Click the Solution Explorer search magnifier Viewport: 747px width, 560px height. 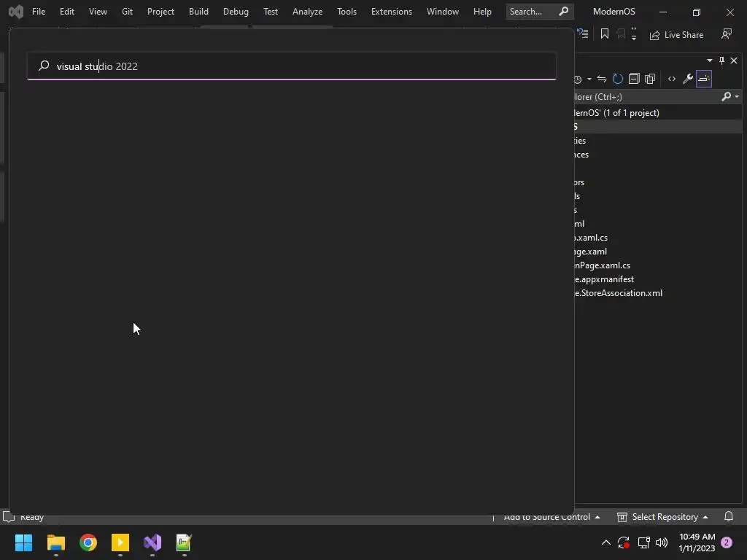tap(727, 97)
